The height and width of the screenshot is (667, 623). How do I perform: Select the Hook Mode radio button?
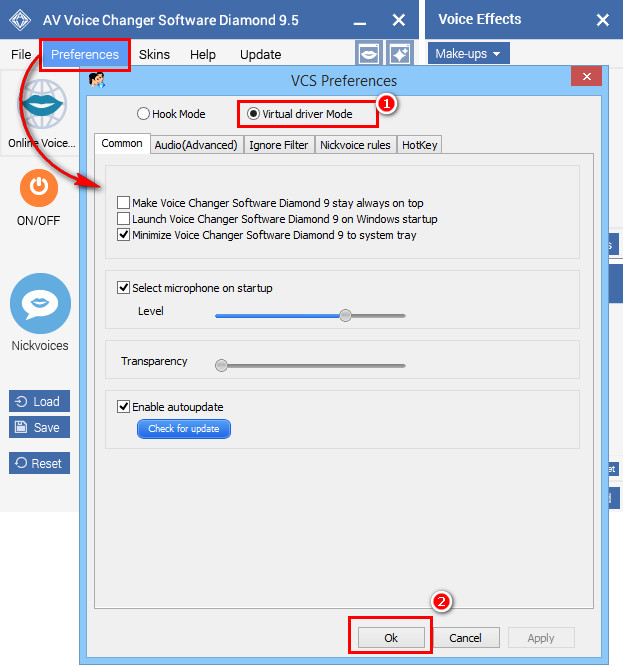143,114
